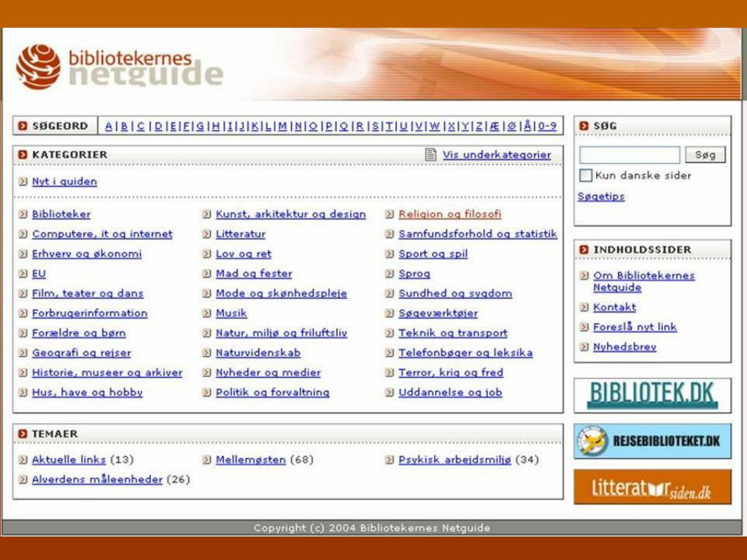747x560 pixels.
Task: Enable the Kun danske sider checkbox
Action: 586,175
